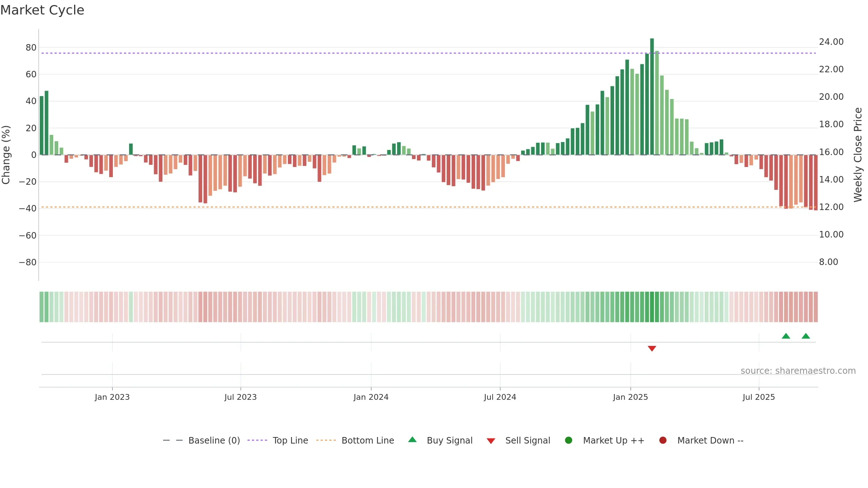
Task: Toggle the Buy Signal legend entry
Action: 440,440
